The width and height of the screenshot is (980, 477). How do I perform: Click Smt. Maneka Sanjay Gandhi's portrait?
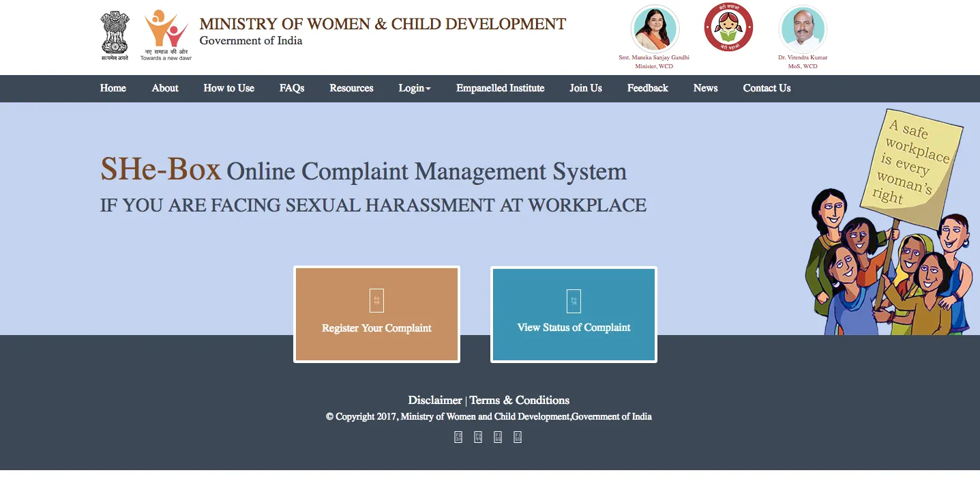coord(655,29)
